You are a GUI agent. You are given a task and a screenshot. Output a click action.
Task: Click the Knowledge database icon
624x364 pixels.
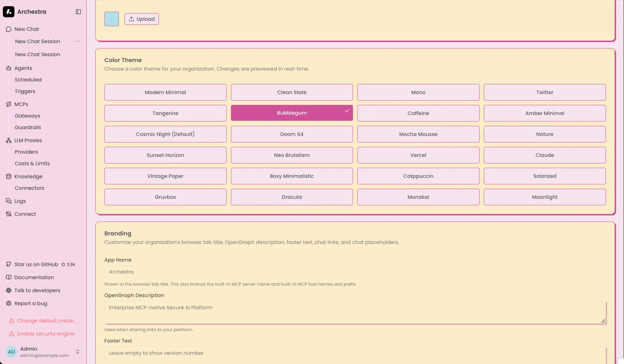click(9, 176)
